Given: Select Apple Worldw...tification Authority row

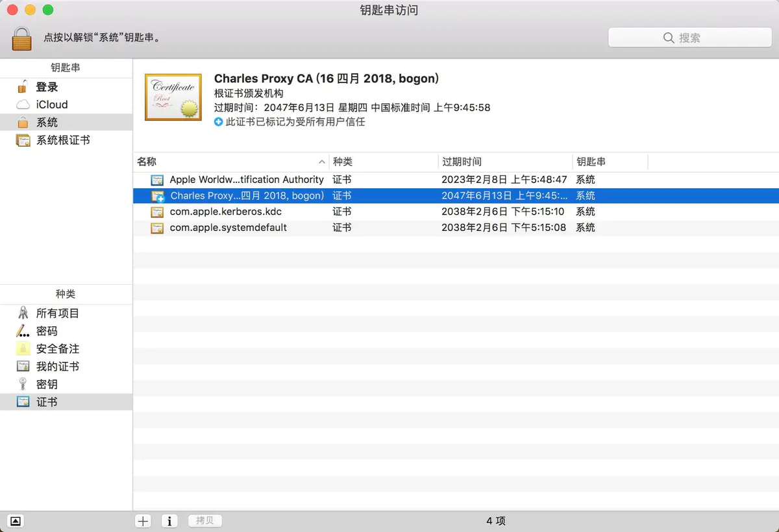Looking at the screenshot, I should pos(456,180).
